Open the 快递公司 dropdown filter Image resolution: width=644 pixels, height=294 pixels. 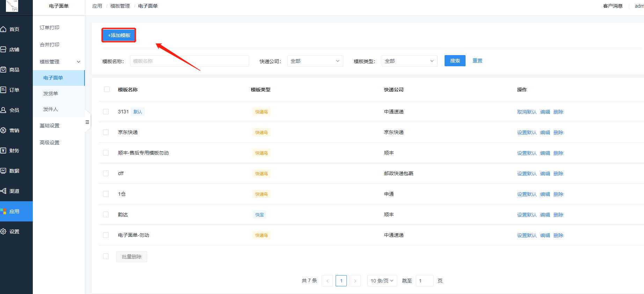click(315, 61)
